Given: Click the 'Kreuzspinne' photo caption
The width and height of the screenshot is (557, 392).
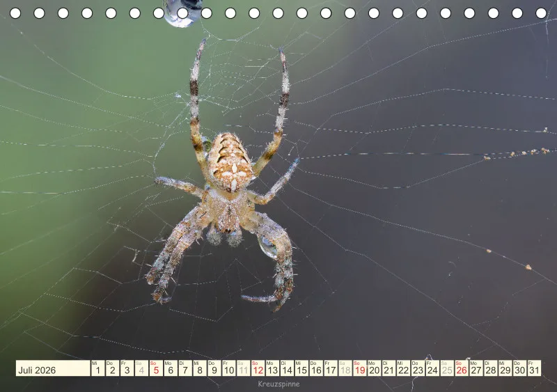Looking at the screenshot, I should click(x=279, y=384).
